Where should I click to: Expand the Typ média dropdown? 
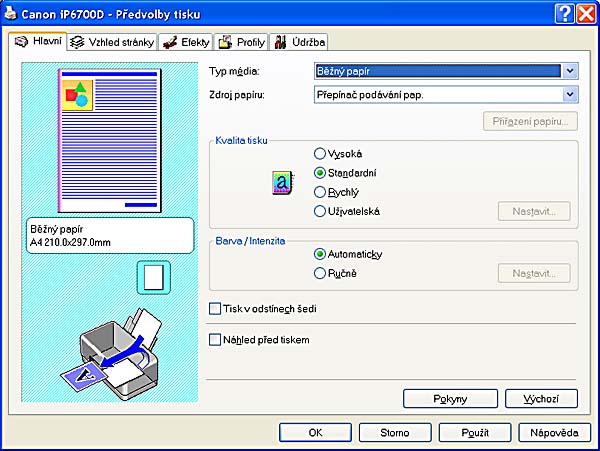[569, 71]
